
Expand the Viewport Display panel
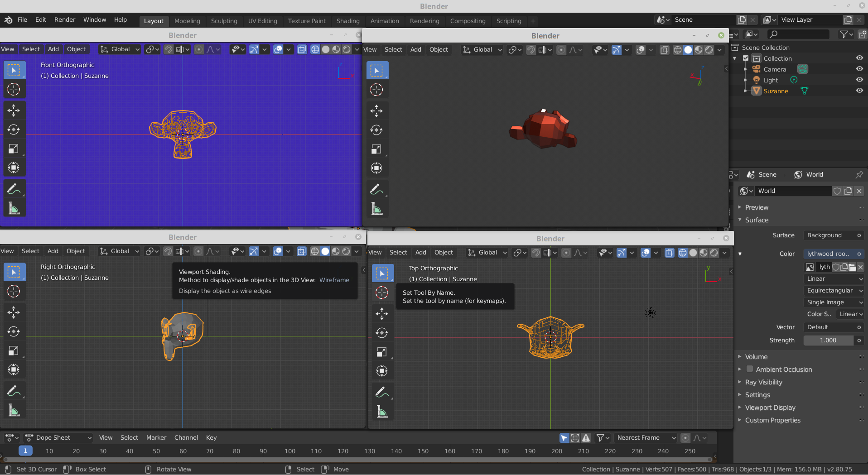click(770, 408)
